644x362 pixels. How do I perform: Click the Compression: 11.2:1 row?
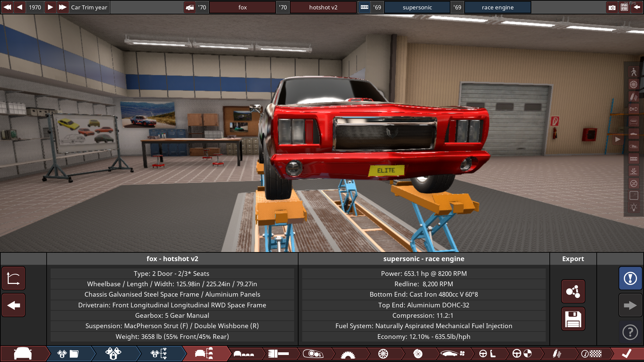(x=424, y=315)
